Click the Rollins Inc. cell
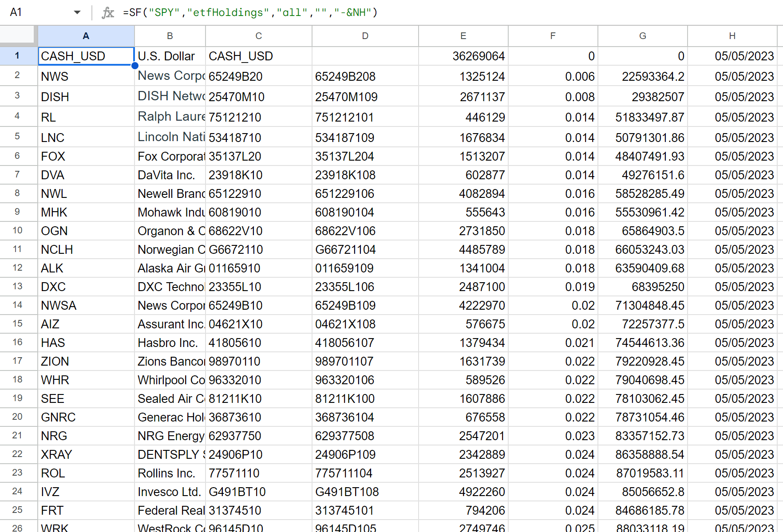 tap(170, 473)
